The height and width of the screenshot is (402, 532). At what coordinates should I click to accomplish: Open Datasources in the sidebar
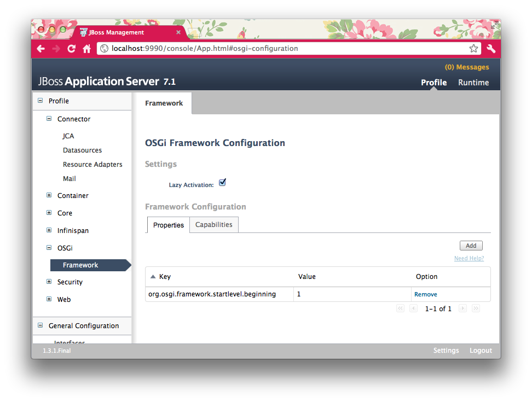click(x=82, y=150)
